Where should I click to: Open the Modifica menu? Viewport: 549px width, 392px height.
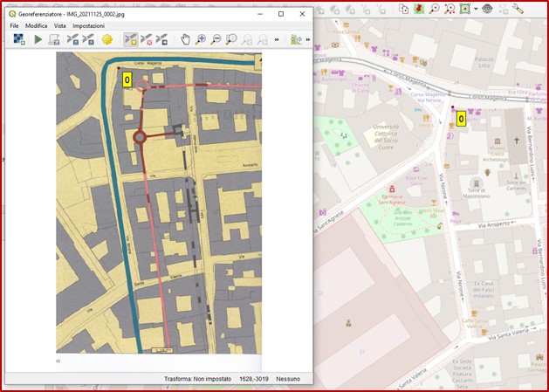coord(36,26)
